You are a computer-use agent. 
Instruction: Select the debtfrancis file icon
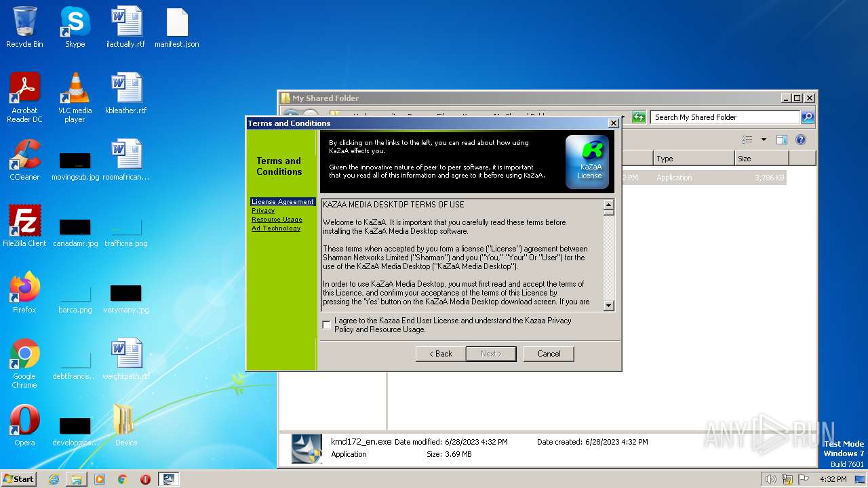point(75,365)
